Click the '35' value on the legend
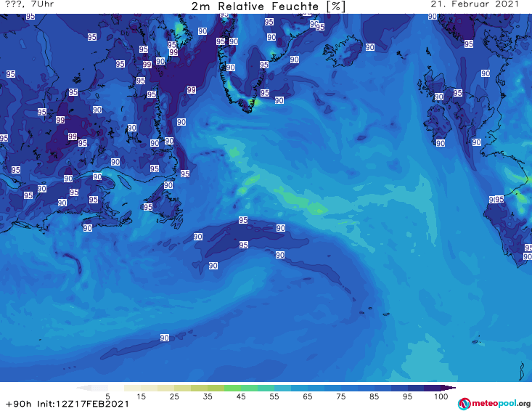Image resolution: width=532 pixels, height=411 pixels. click(208, 396)
